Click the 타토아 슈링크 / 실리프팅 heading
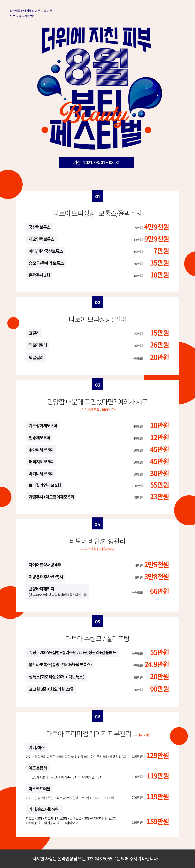Screen dimensions: 195x868 point(97,639)
